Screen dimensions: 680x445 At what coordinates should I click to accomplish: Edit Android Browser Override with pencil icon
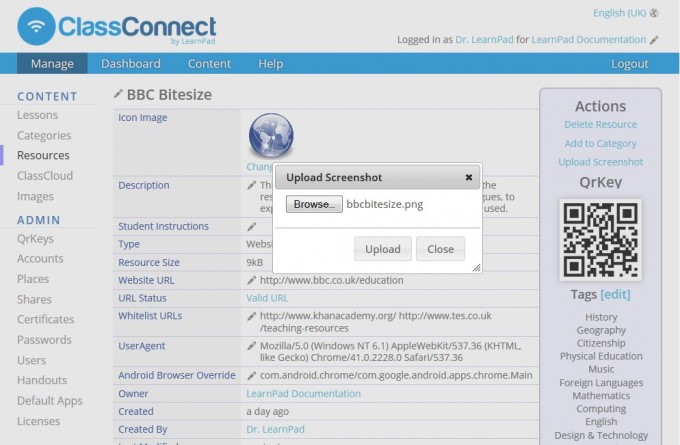coord(252,376)
